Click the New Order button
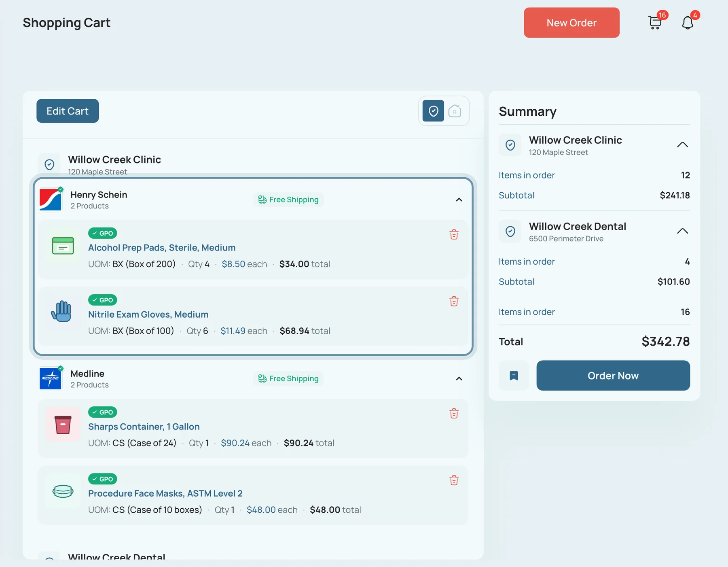The width and height of the screenshot is (728, 567). 571,23
